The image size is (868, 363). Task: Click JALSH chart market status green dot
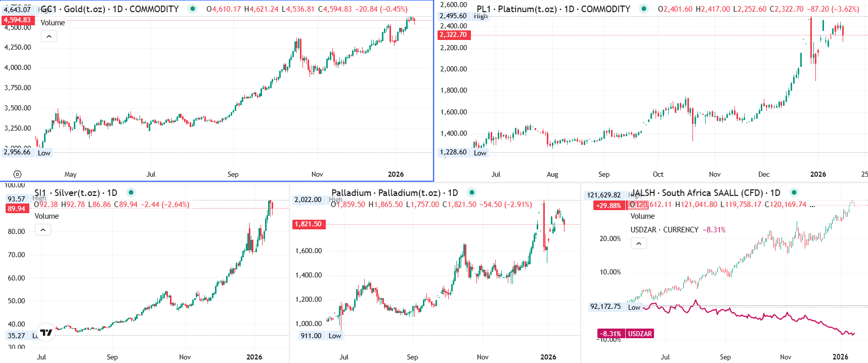pyautogui.click(x=794, y=192)
